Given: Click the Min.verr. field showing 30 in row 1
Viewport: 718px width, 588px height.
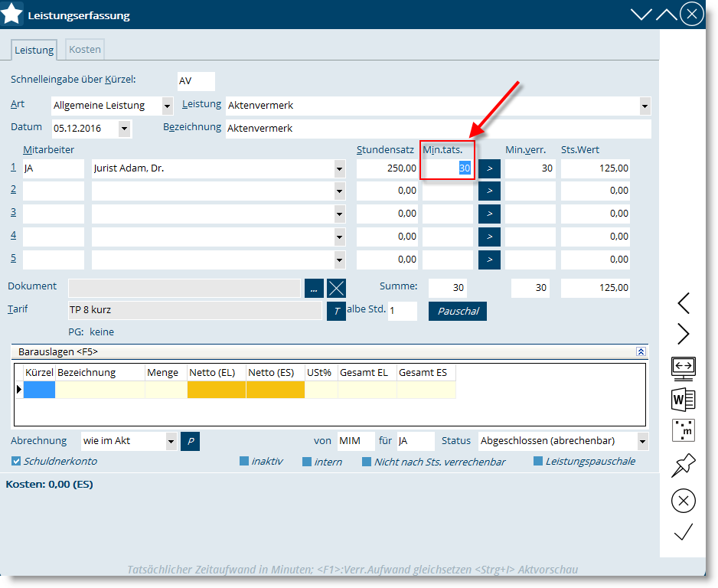Looking at the screenshot, I should coord(530,168).
